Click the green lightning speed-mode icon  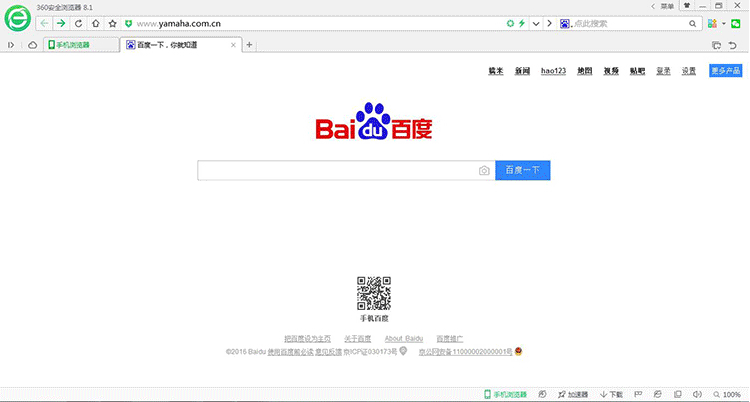click(522, 23)
